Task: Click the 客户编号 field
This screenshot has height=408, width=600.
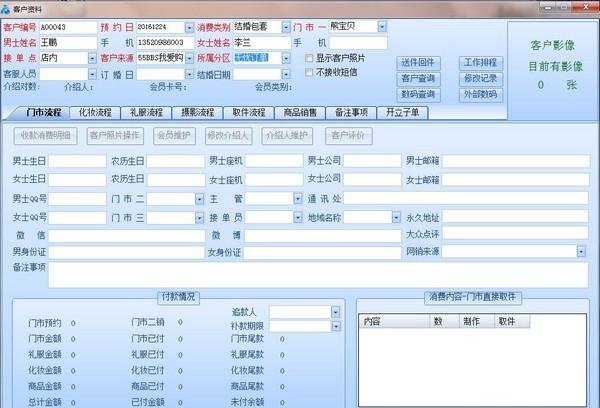Action: point(68,27)
